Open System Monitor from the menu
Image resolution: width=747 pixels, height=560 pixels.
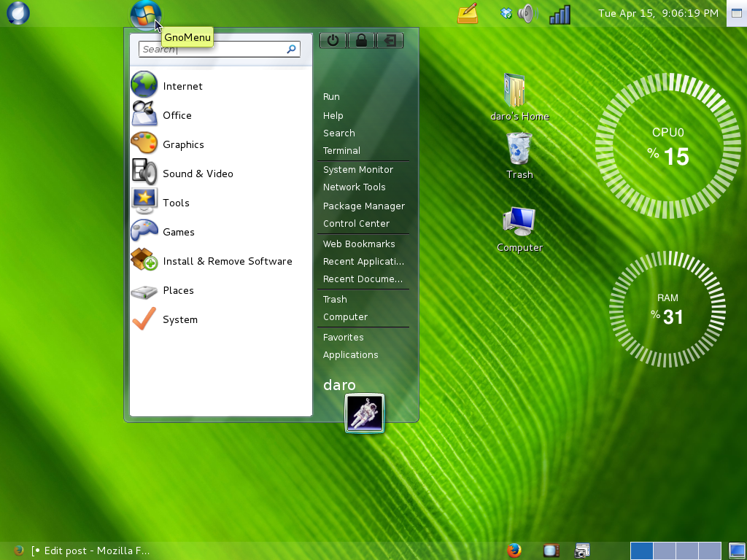click(x=358, y=170)
